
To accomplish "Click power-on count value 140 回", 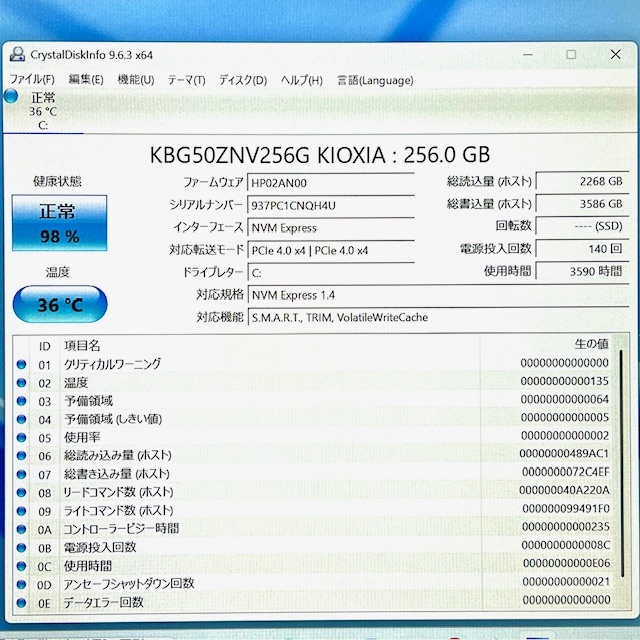I will pos(582,249).
